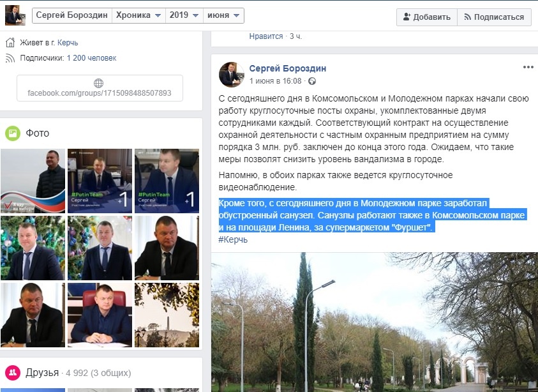
Task: Open post options three-dot menu
Action: [x=528, y=67]
